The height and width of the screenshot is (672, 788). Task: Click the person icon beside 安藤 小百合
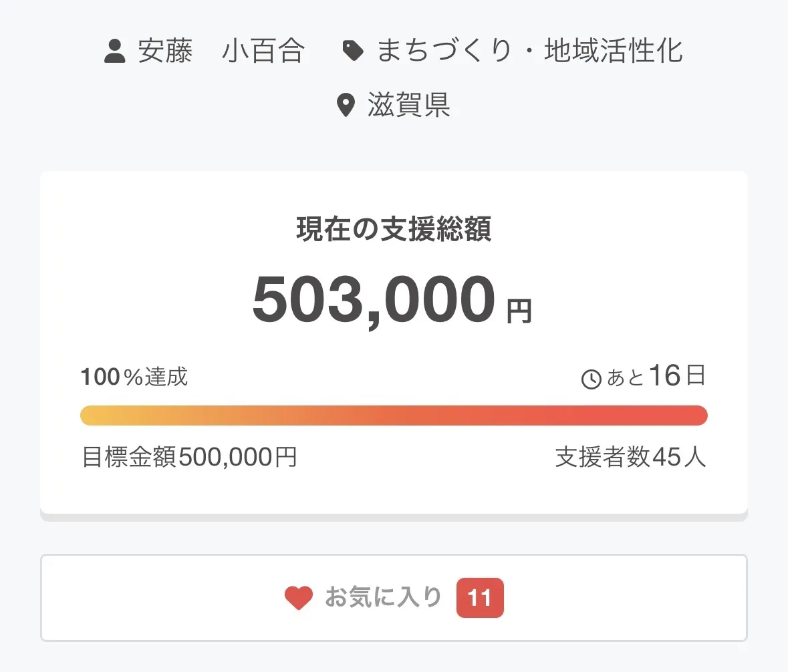[x=116, y=51]
